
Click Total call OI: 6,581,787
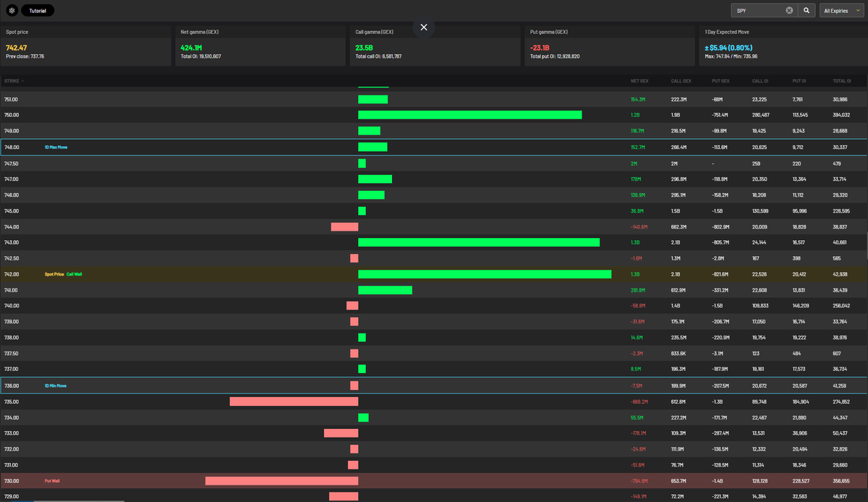pos(378,56)
